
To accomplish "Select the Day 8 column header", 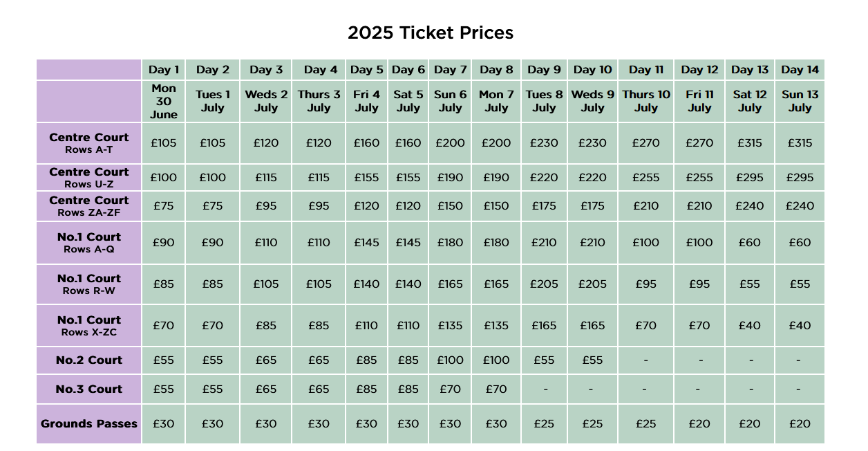I will point(496,69).
